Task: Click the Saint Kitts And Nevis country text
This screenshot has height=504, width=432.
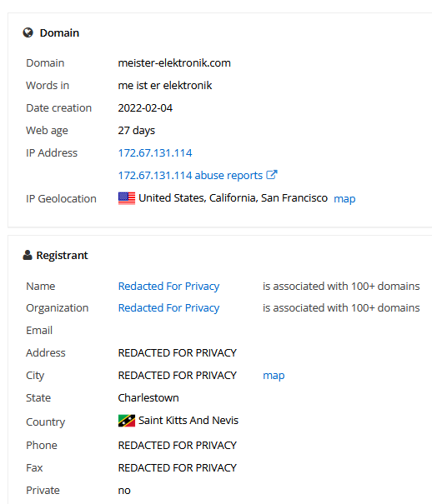Action: (x=188, y=421)
